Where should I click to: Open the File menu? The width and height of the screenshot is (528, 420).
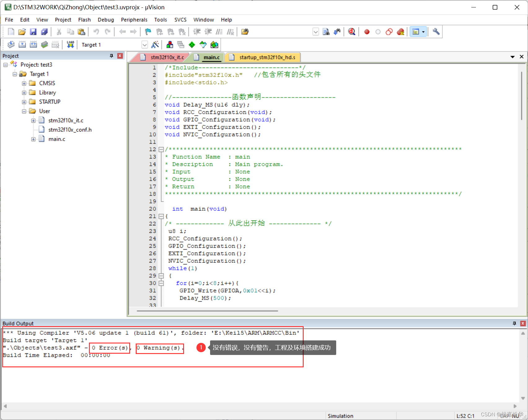coord(9,20)
